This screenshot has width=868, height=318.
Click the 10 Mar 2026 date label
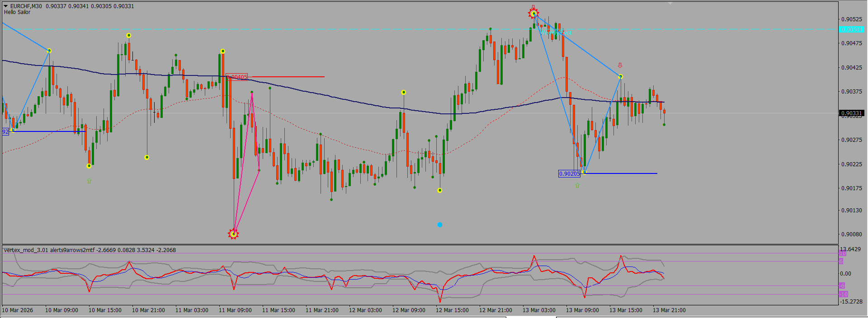17,310
